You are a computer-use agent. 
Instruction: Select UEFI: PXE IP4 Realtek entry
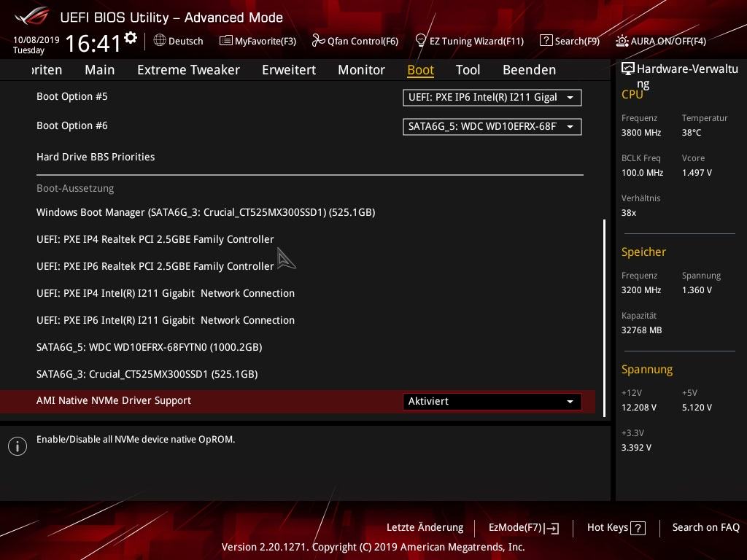155,239
